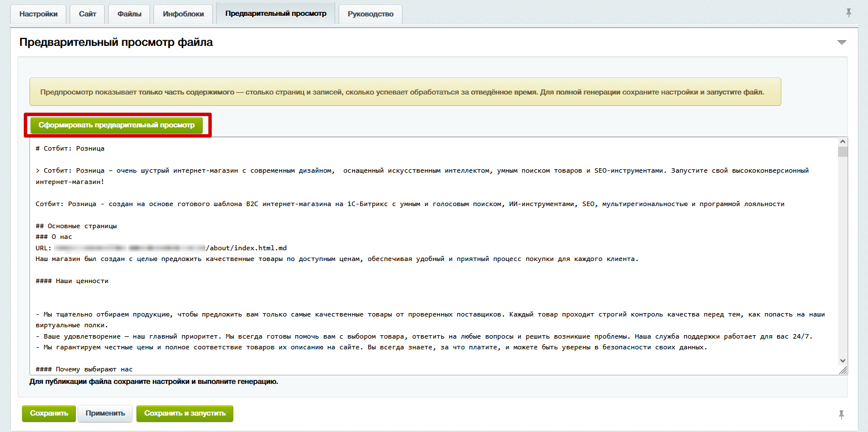
Task: Click the pin icon next to bottom buttons
Action: [x=842, y=414]
